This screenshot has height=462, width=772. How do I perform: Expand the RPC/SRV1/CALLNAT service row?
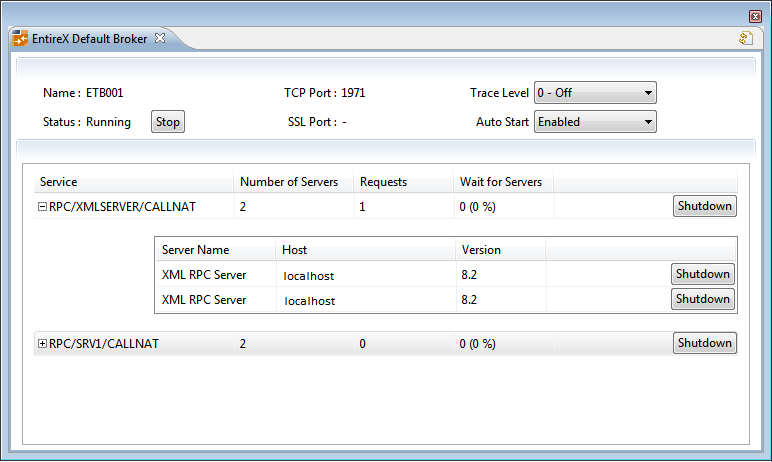42,344
